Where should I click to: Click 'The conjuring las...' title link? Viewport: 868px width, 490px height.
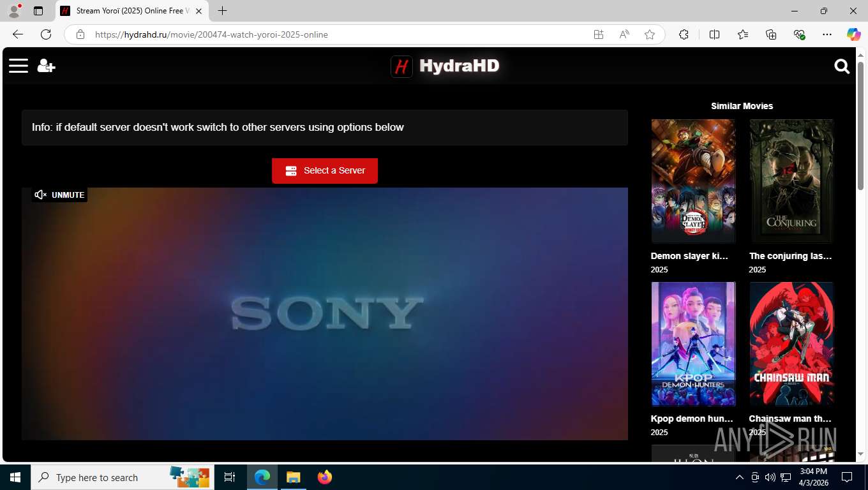790,256
